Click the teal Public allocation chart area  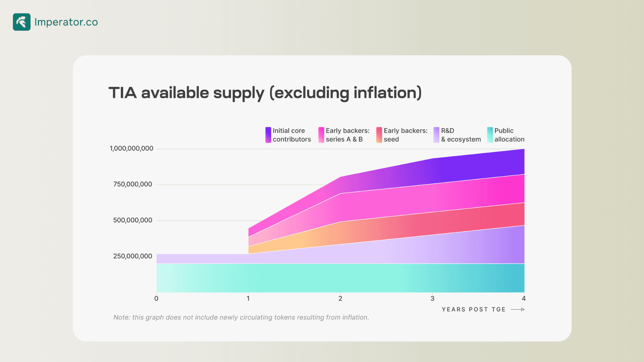(x=340, y=278)
